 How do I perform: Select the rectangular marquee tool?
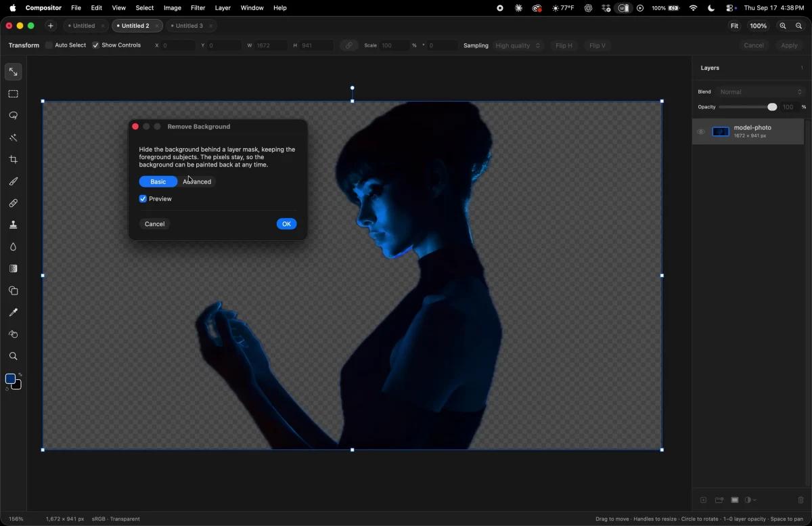point(13,94)
